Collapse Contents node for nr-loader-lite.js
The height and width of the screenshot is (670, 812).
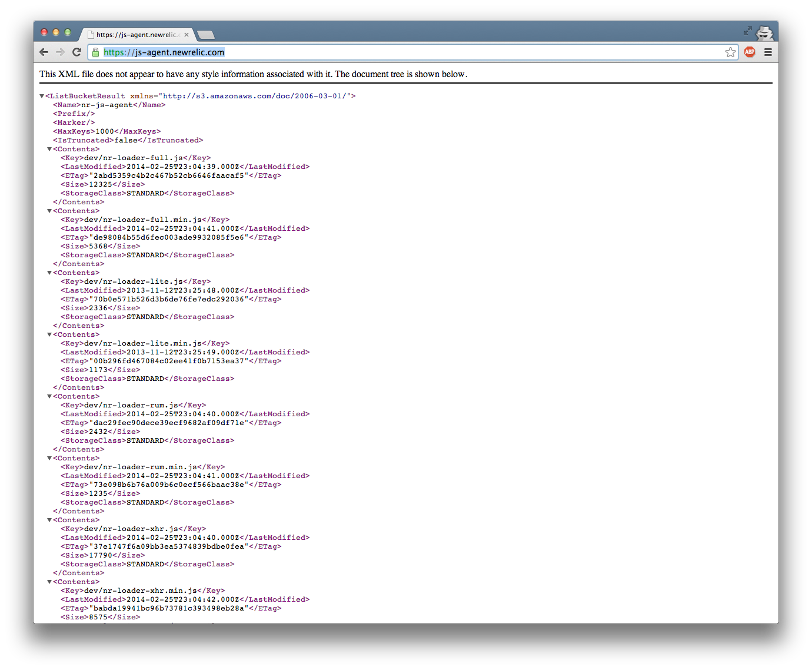click(49, 273)
